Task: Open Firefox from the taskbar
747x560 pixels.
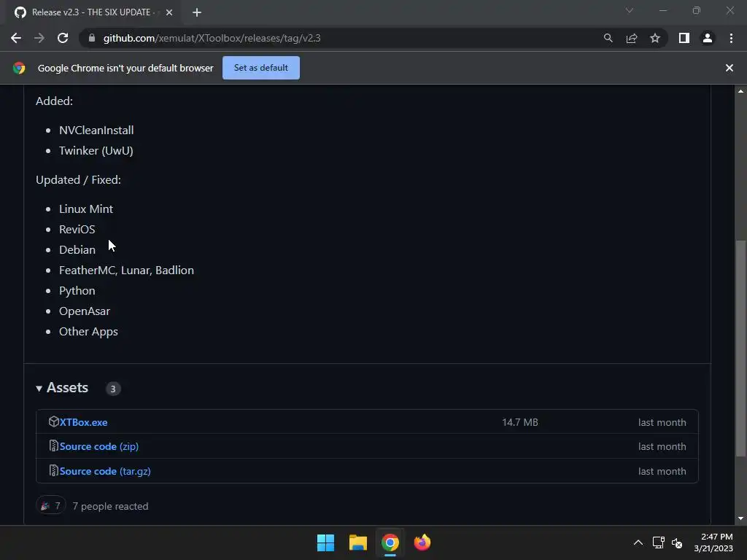Action: point(422,542)
